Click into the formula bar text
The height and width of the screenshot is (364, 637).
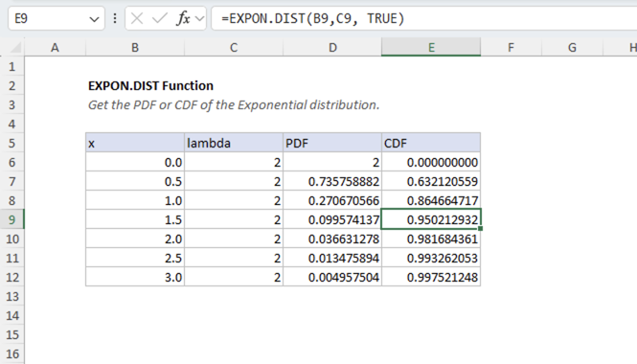[x=313, y=18]
